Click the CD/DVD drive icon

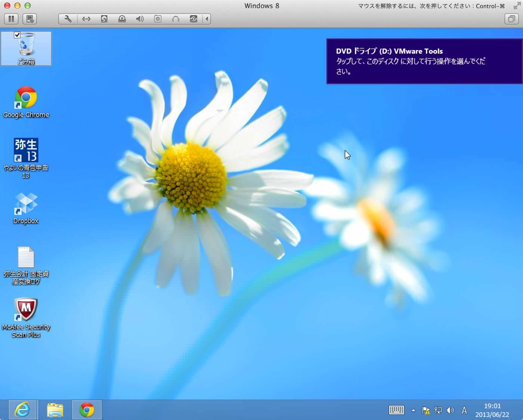pos(122,19)
